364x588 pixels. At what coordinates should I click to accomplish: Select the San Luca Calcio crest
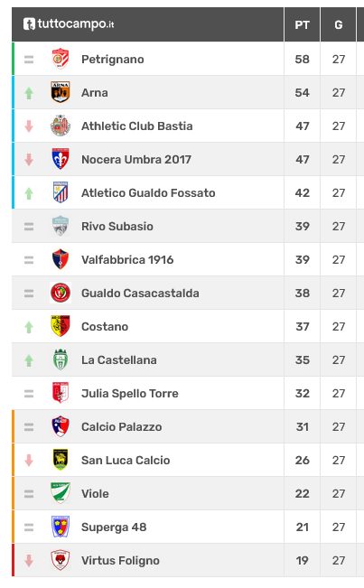pyautogui.click(x=61, y=460)
